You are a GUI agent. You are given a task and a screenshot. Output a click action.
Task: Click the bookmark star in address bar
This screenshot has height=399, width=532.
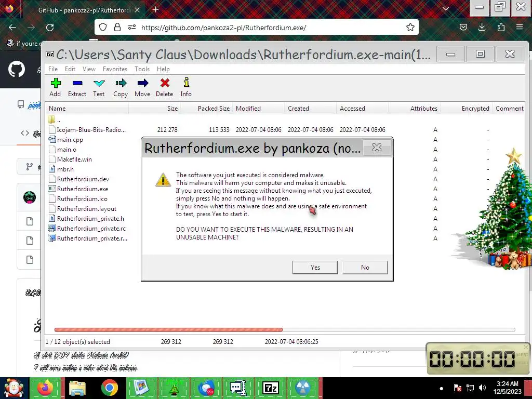(410, 27)
